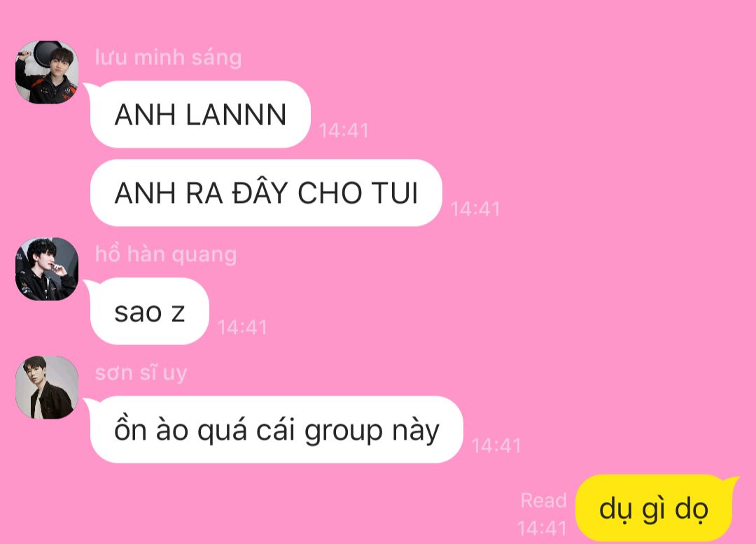Click the word 'LANNN' in first bubble
The image size is (756, 544).
(237, 115)
